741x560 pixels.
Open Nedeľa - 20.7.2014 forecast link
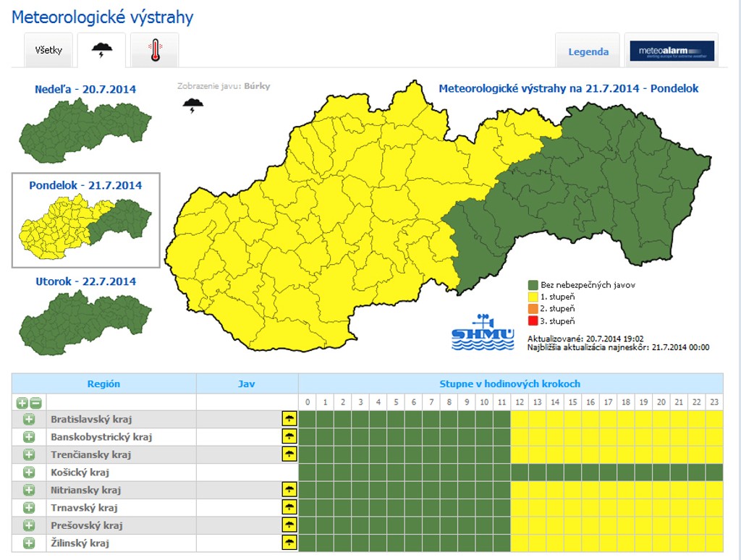click(85, 90)
